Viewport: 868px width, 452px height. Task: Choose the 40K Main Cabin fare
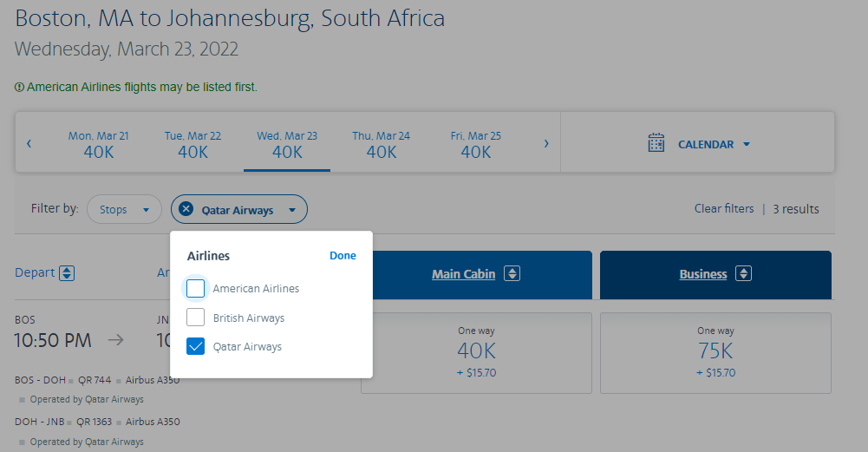point(476,353)
